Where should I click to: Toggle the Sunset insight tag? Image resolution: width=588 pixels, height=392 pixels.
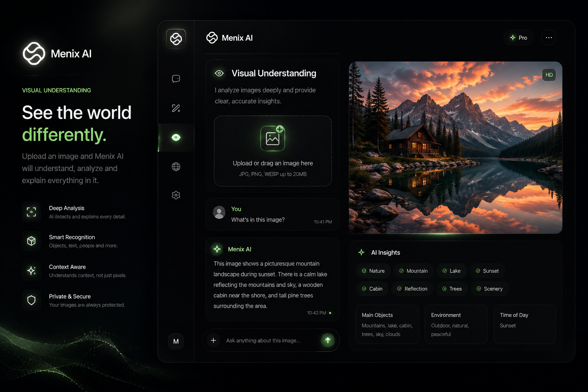(x=487, y=271)
